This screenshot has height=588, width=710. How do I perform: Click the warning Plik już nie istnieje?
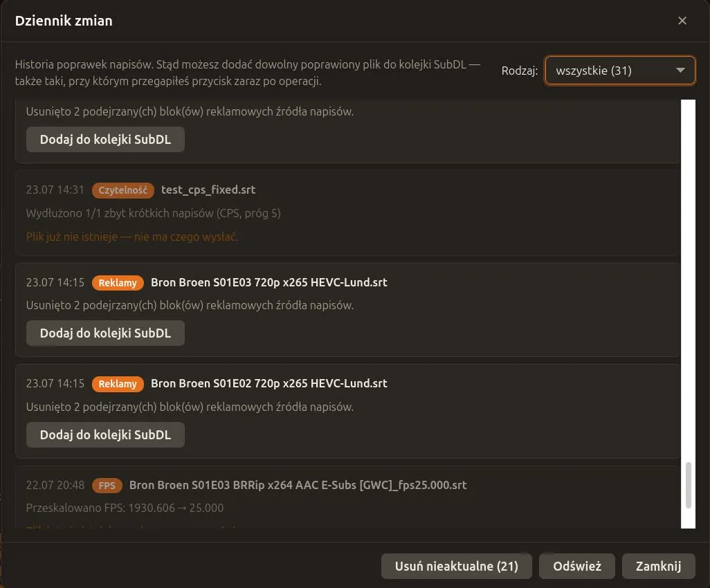tap(131, 237)
